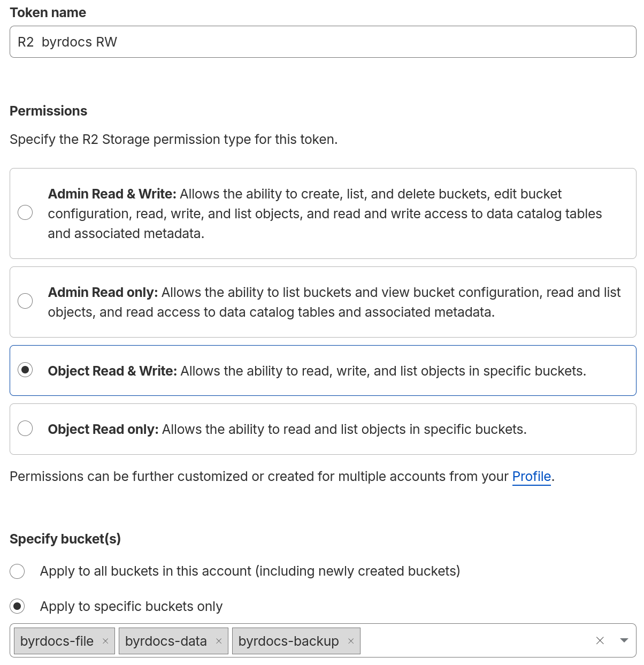This screenshot has height=665, width=644.
Task: Select Admin Read & Write permission
Action: click(25, 213)
